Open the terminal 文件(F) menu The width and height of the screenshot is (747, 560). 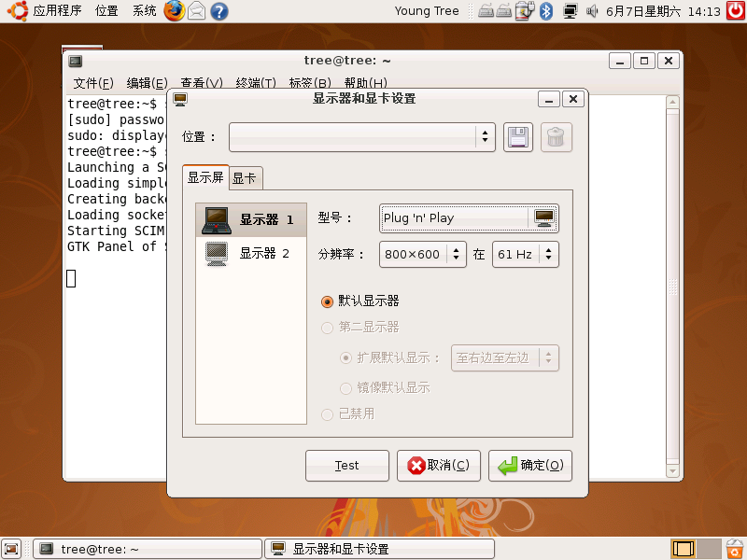tap(93, 83)
